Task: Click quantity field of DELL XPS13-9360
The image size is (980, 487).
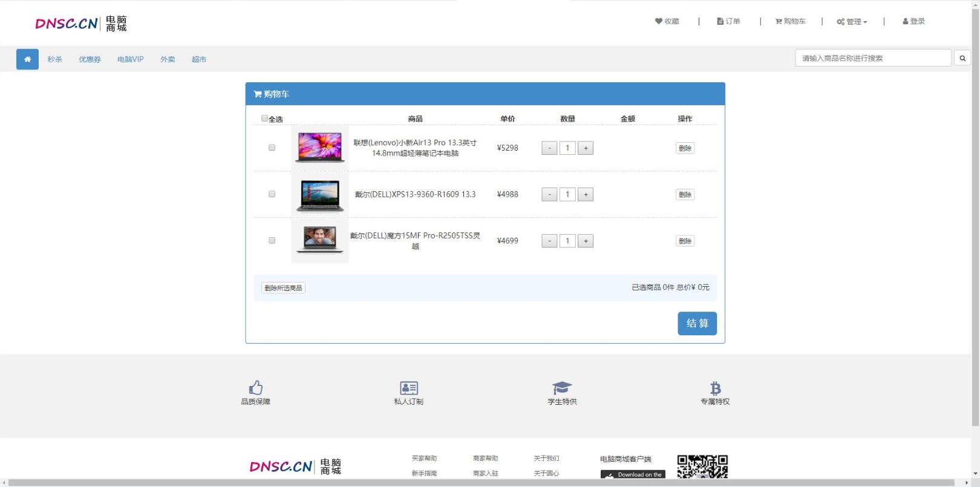Action: [x=567, y=195]
